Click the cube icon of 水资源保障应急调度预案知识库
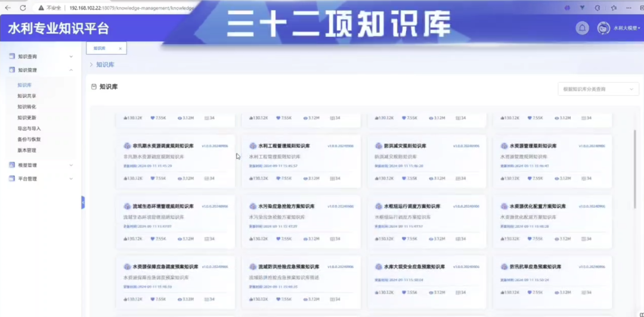The height and width of the screenshot is (317, 644). [x=127, y=266]
